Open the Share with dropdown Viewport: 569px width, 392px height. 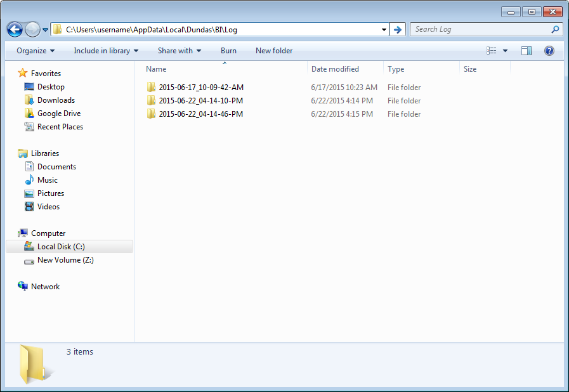(178, 51)
